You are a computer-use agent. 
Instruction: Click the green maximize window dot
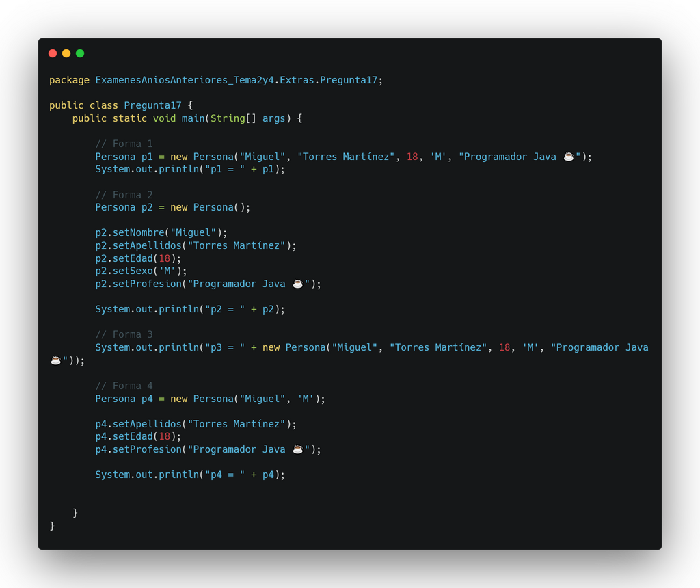click(80, 53)
